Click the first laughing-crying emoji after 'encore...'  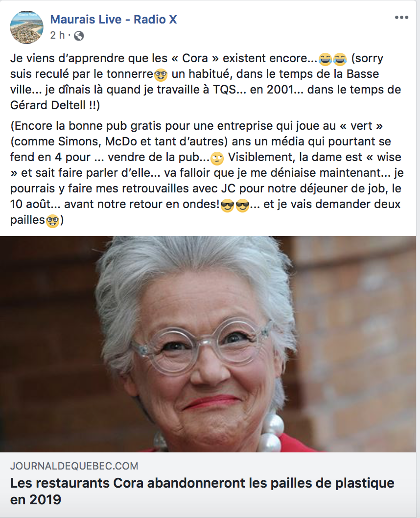(325, 59)
